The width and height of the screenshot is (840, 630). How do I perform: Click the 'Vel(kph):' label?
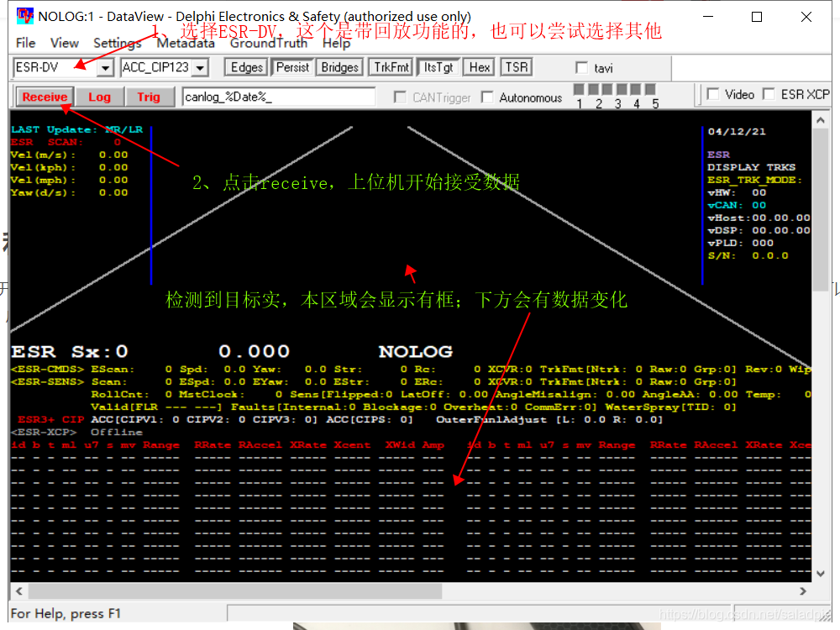pyautogui.click(x=43, y=168)
